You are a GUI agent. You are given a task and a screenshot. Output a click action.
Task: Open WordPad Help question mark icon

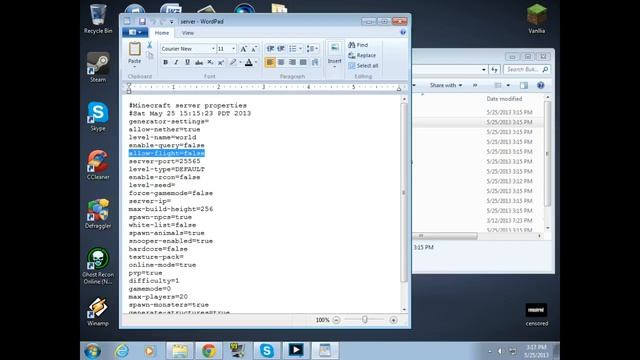coord(403,32)
